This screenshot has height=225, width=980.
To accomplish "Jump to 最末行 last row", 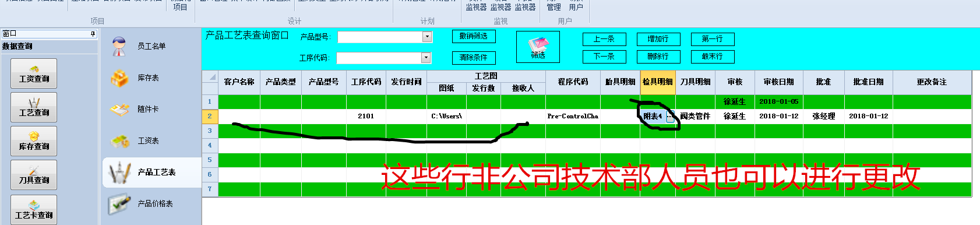I will tap(713, 57).
